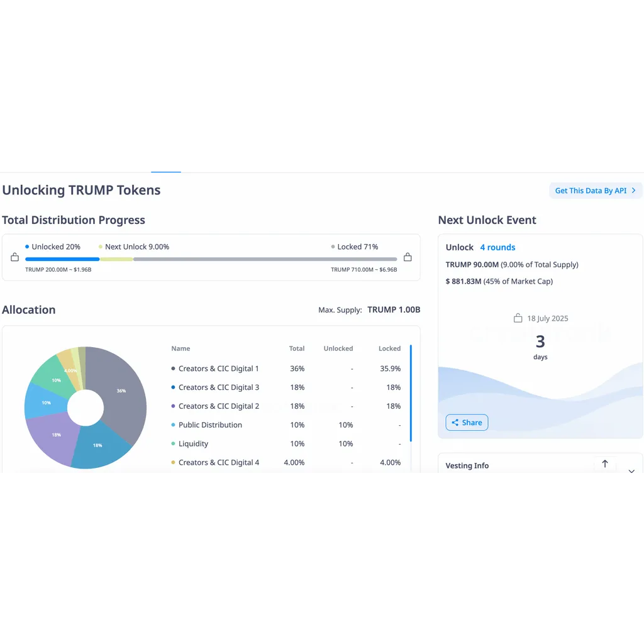Click the scroll-to-top arrow icon
The image size is (644, 644).
604,464
